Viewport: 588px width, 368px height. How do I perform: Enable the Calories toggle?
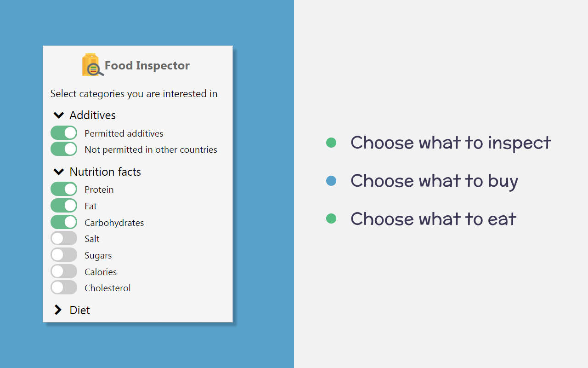(64, 271)
